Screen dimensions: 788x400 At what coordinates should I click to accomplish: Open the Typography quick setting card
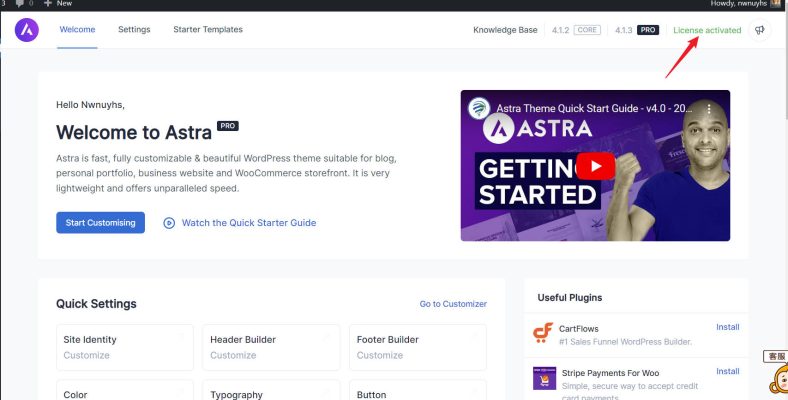pyautogui.click(x=271, y=390)
